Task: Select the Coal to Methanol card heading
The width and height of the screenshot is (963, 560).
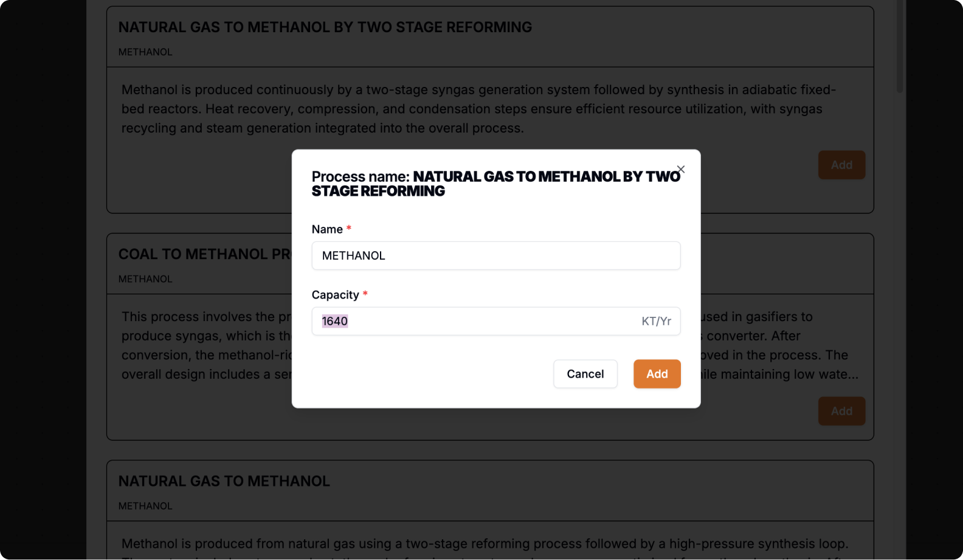Action: point(205,254)
